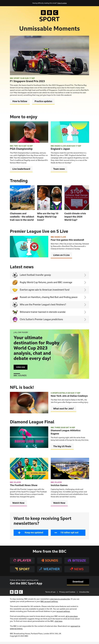99x644 pixels.
Task: Click the Extreme Heat Danger stop sign thumbnail
Action: coord(77,197)
